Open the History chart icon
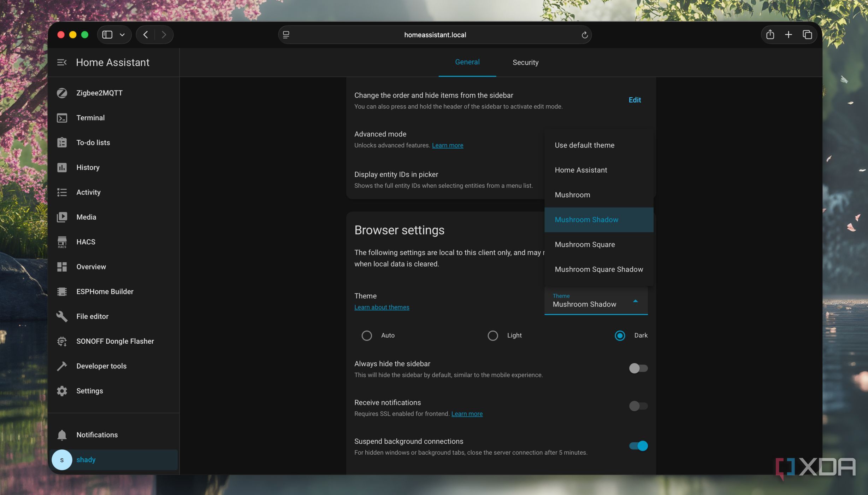 point(62,167)
